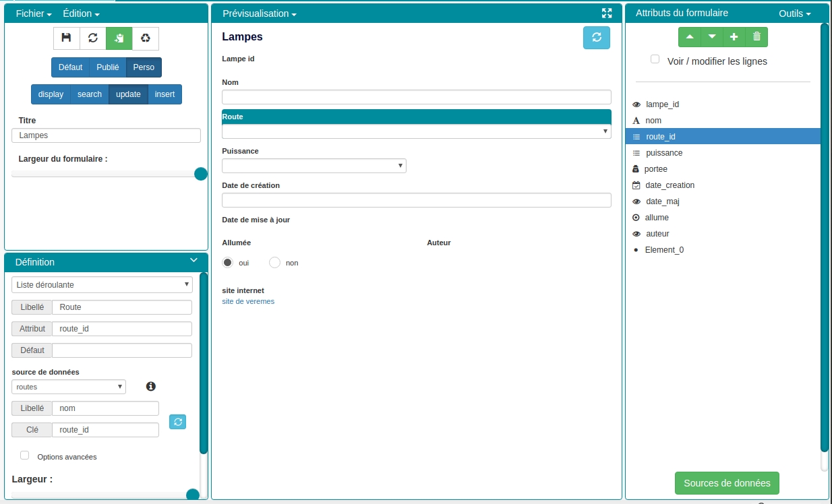
Task: Click the green paste clipboard icon
Action: (x=119, y=38)
